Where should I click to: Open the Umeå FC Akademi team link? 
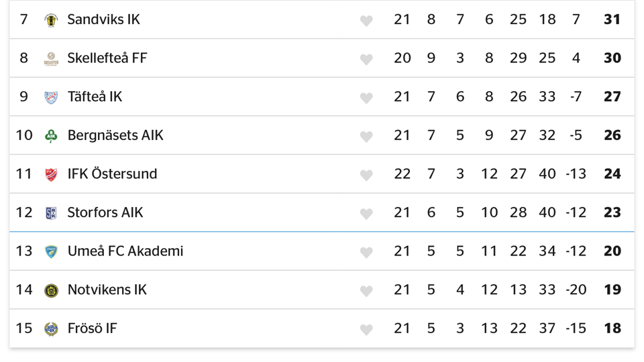(x=125, y=251)
